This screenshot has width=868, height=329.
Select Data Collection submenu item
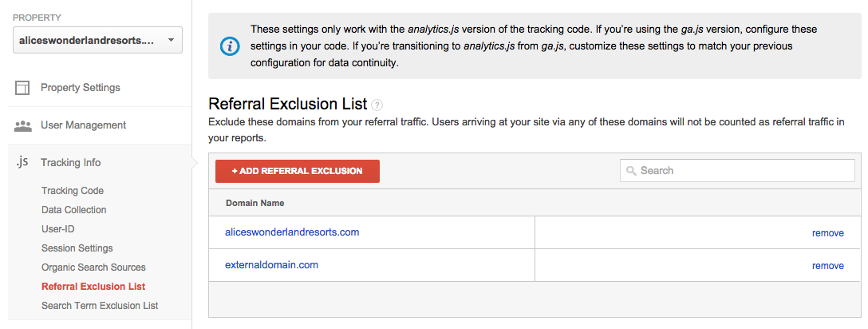(x=73, y=210)
